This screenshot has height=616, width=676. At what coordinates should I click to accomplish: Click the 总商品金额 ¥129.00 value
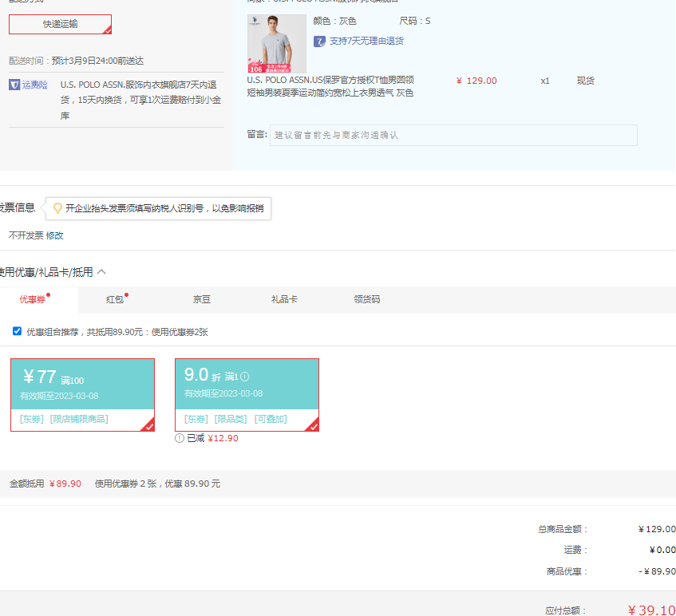(657, 529)
